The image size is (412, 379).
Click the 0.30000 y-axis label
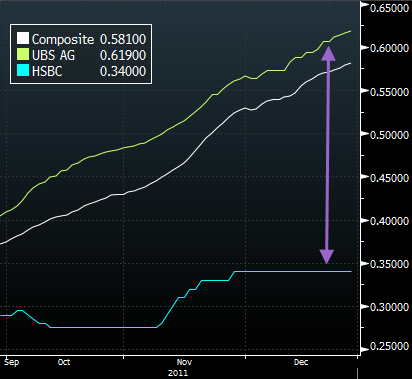tap(389, 307)
